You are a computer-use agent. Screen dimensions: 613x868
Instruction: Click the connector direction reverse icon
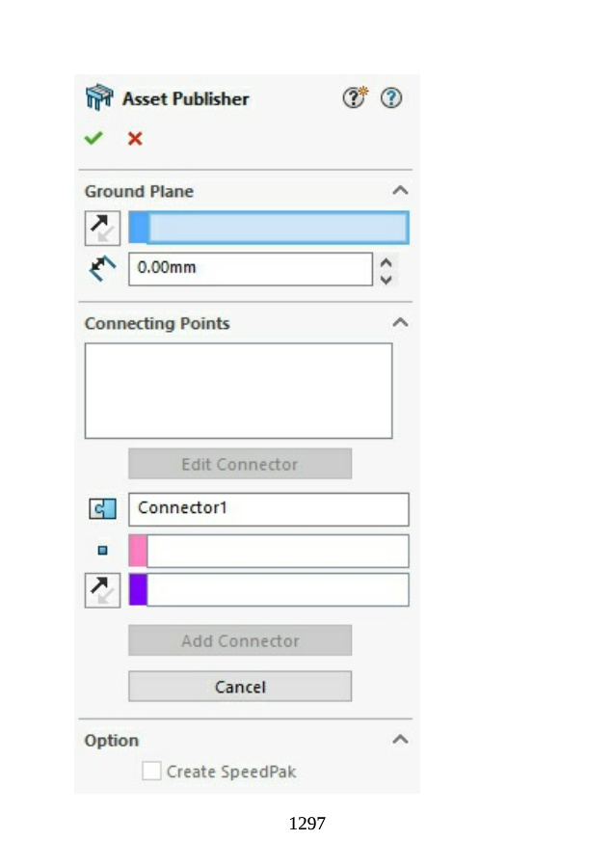coord(102,590)
